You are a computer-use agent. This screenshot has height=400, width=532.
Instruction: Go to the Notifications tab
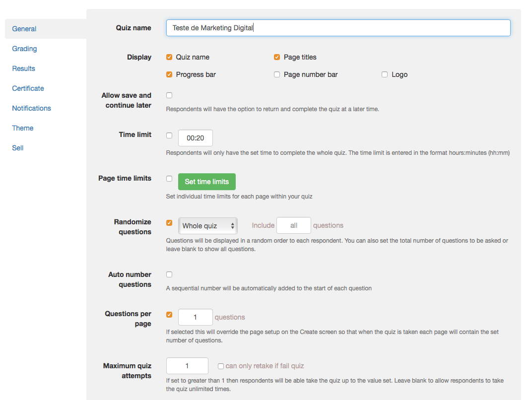tap(31, 108)
